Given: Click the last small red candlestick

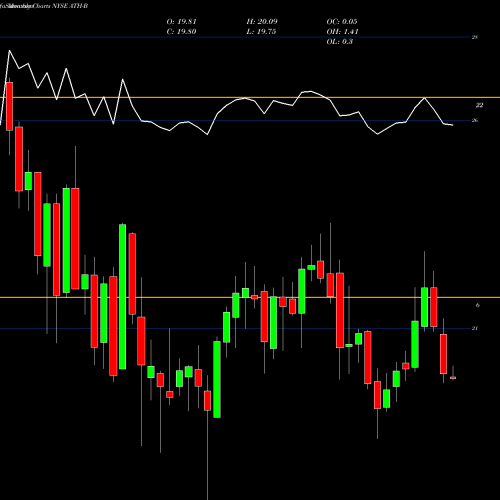Looking at the screenshot, I should pos(453,378).
